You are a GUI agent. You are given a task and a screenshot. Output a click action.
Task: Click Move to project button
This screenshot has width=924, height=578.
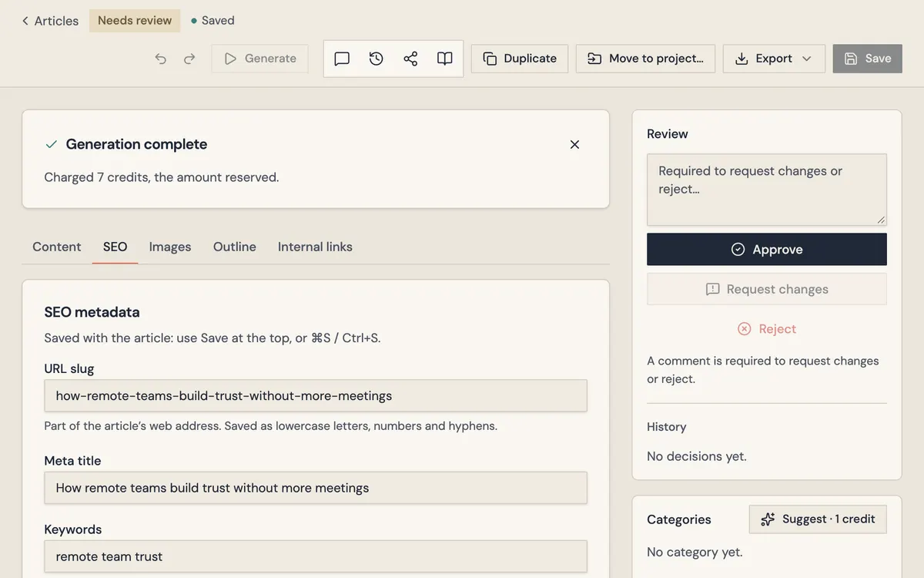645,59
